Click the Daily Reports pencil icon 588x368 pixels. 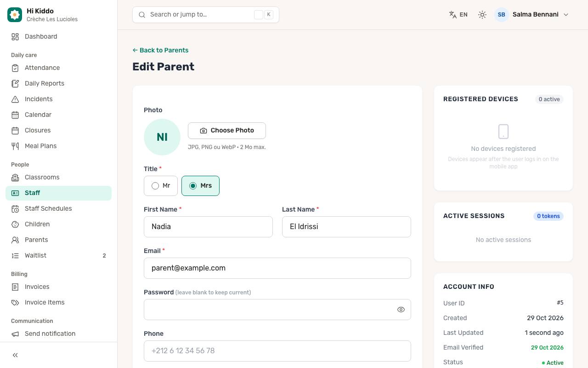tap(15, 84)
